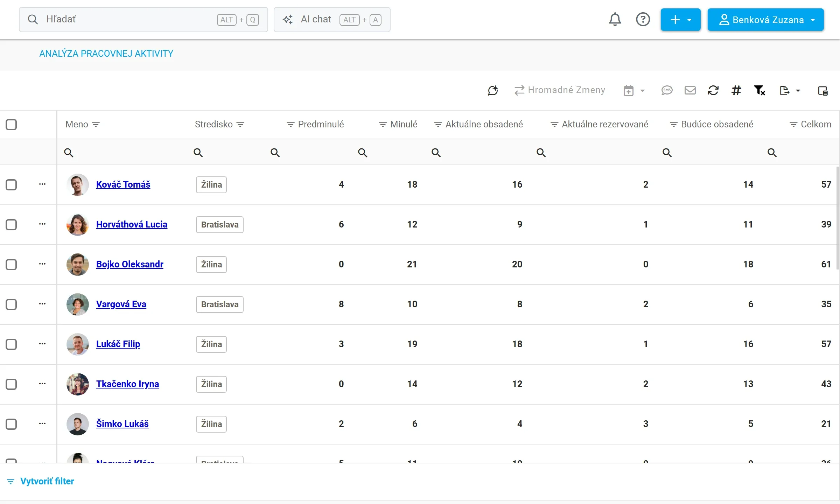This screenshot has width=840, height=504.
Task: Tick the checkbox for Kováč Tomáš
Action: pyautogui.click(x=11, y=185)
